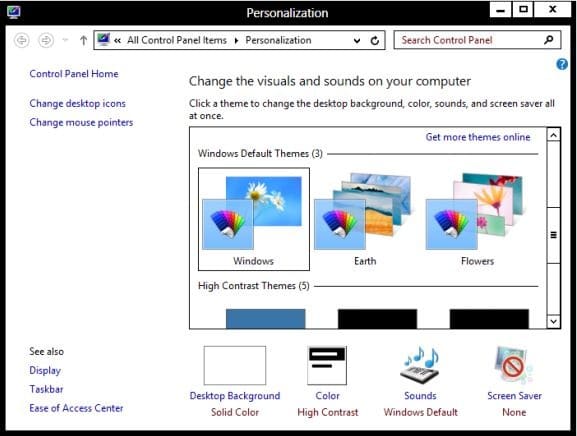Go up one level with Up arrow

point(84,40)
